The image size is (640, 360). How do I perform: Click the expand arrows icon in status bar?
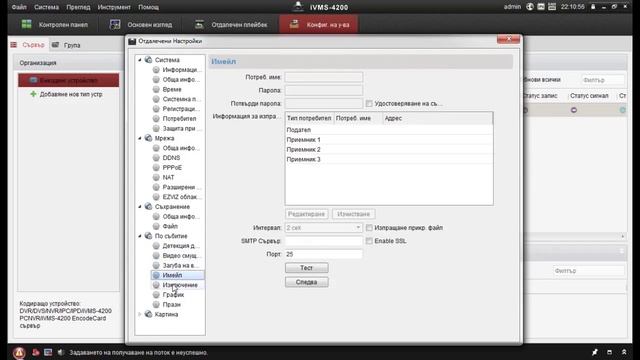(x=624, y=352)
